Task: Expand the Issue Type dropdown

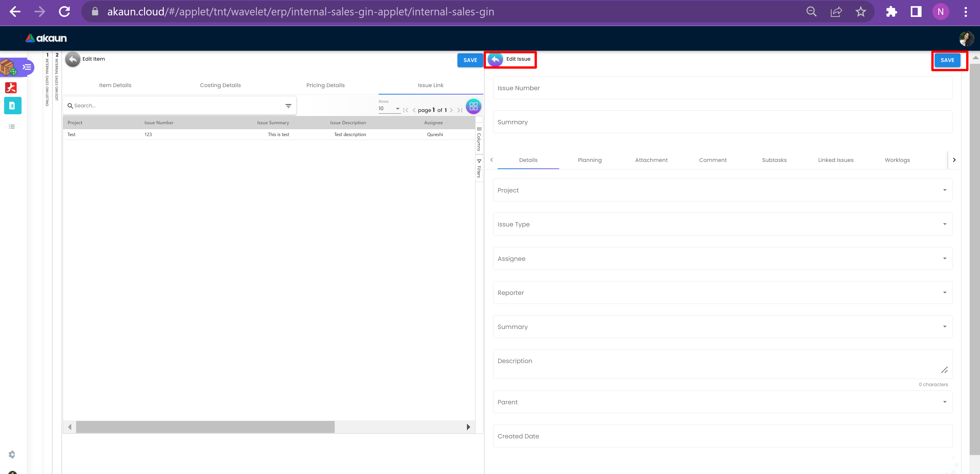Action: point(722,224)
